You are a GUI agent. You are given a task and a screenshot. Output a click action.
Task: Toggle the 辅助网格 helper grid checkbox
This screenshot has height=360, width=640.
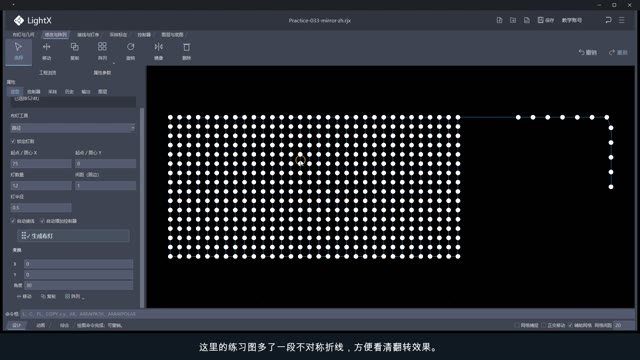(570, 325)
